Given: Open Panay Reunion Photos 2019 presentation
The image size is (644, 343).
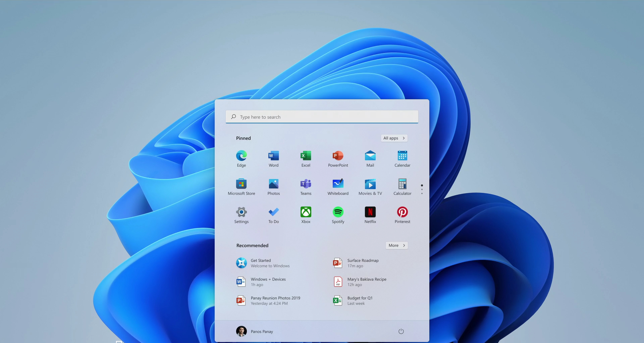Looking at the screenshot, I should pyautogui.click(x=268, y=300).
